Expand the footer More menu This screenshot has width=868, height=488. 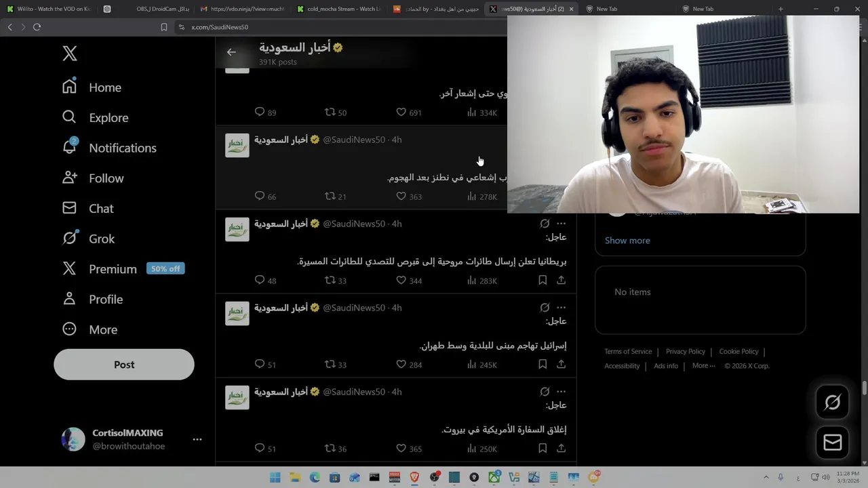click(x=703, y=366)
